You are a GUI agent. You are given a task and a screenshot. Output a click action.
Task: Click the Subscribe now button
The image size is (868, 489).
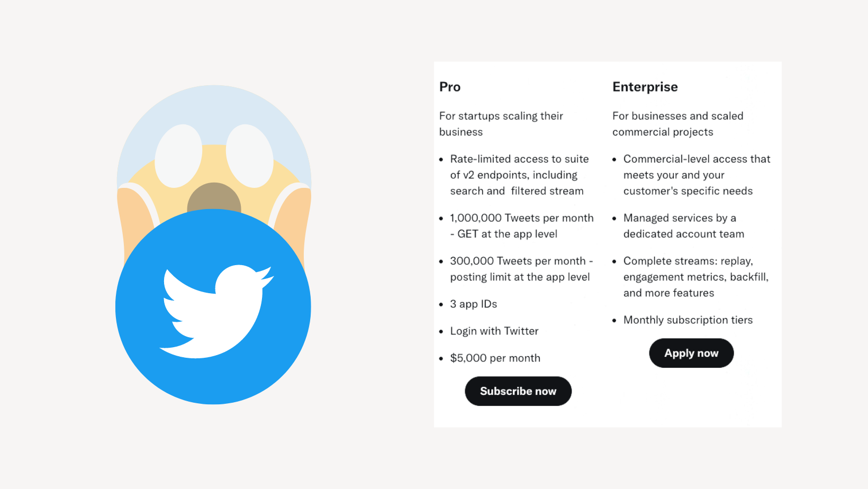(518, 391)
